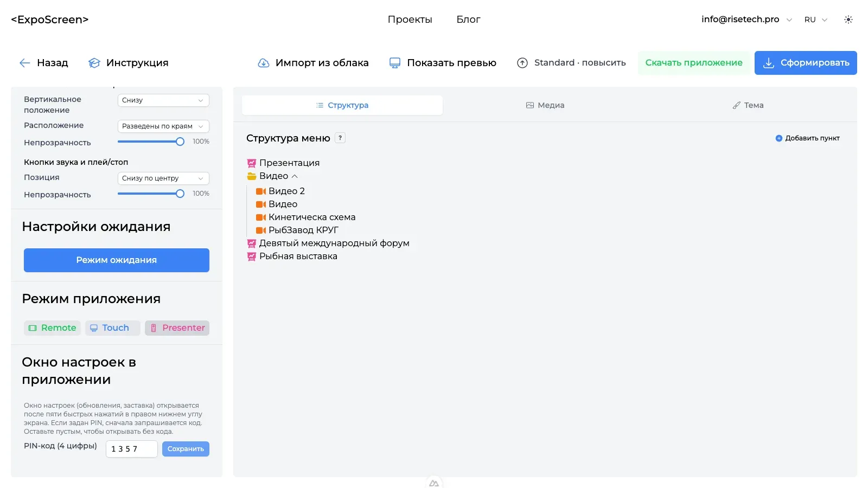Select the Presenter application mode
The width and height of the screenshot is (868, 488).
click(177, 328)
